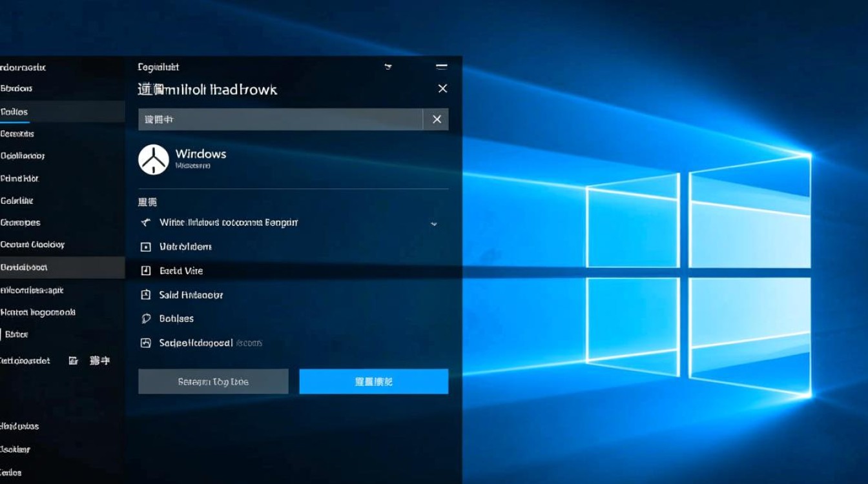
Task: Click the gray button at the dialog bottom left
Action: (x=213, y=381)
